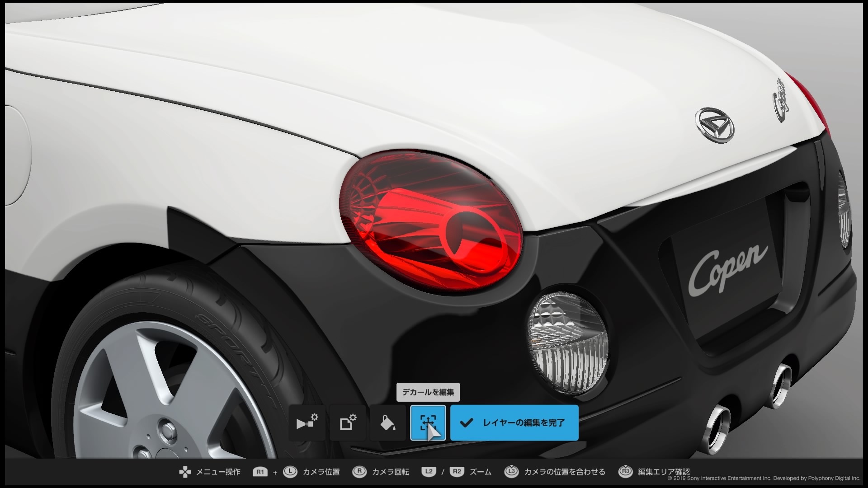
Task: Click the 編集エリア確認 label
Action: pos(664,472)
